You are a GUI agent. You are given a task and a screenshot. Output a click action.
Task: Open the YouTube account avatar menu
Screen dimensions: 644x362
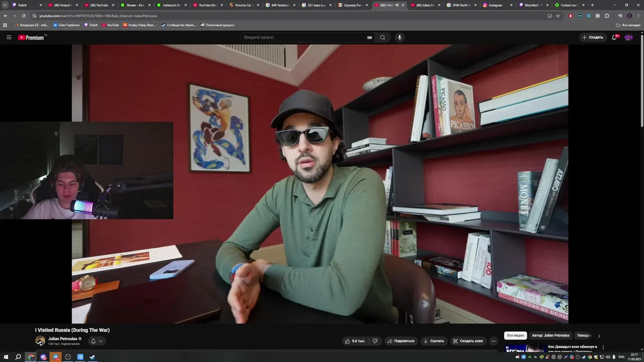pos(628,37)
